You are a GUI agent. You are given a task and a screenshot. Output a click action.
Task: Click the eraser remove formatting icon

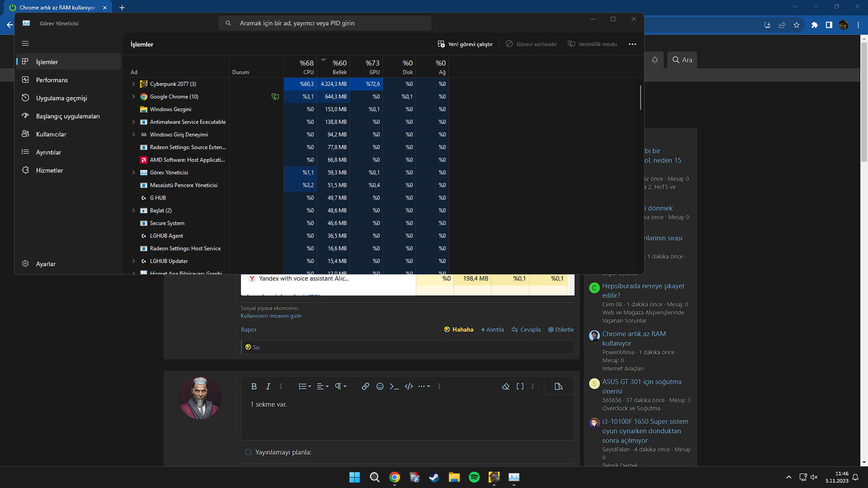pyautogui.click(x=505, y=386)
